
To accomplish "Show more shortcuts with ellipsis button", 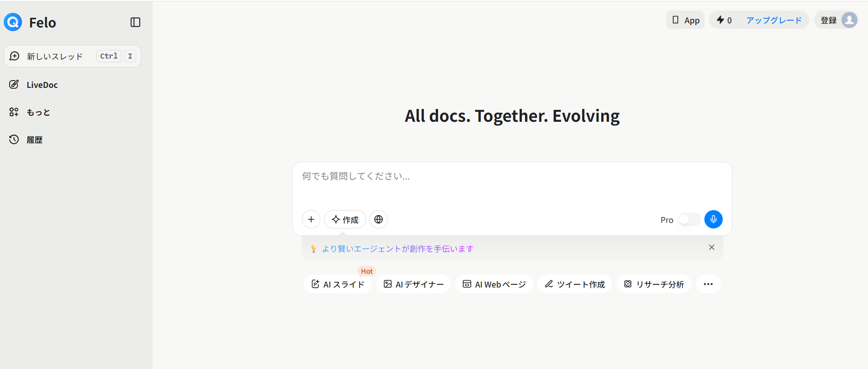I will tap(708, 284).
